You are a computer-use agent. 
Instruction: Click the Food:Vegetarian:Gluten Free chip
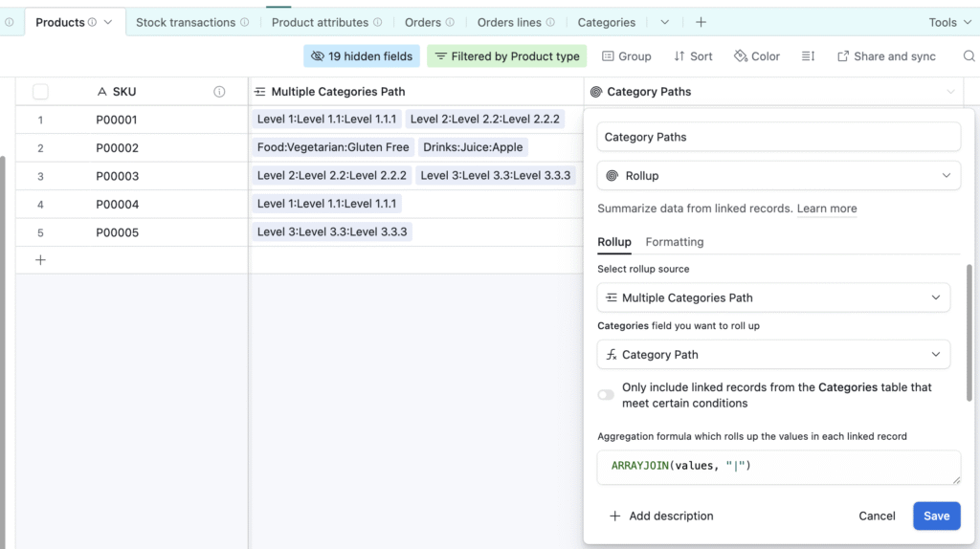[333, 147]
